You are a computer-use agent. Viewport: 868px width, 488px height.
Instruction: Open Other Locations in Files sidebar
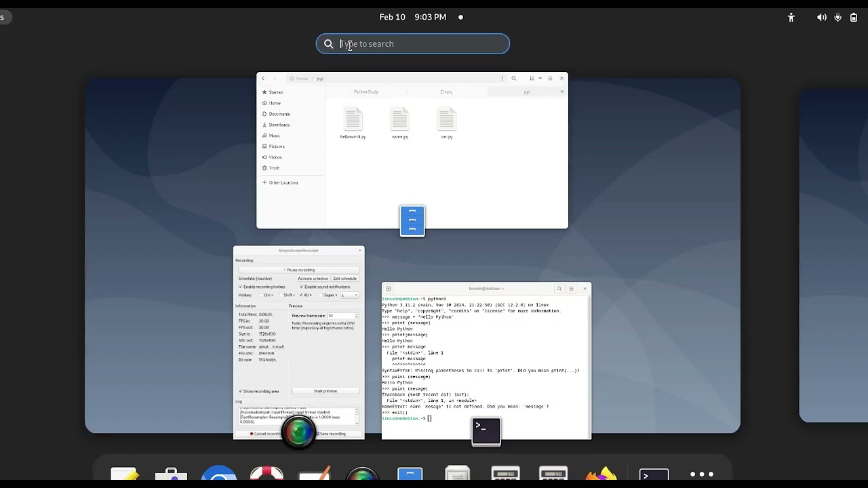(x=291, y=182)
